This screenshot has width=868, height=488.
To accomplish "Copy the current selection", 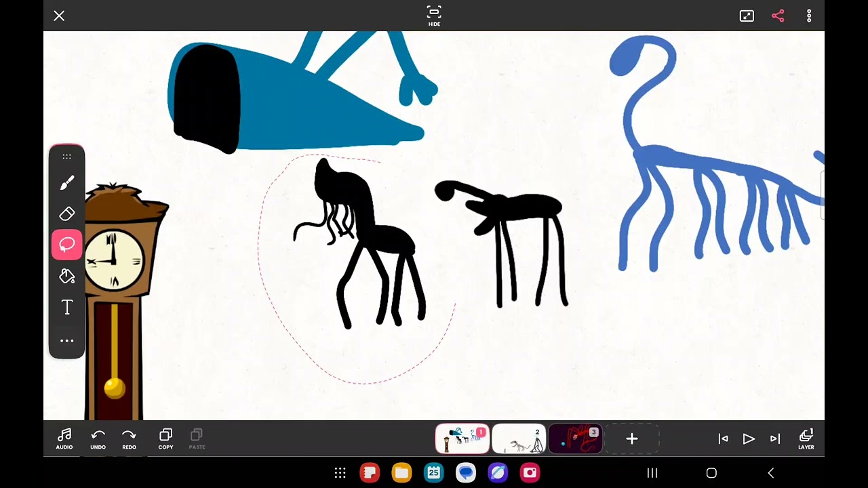I will pos(165,439).
